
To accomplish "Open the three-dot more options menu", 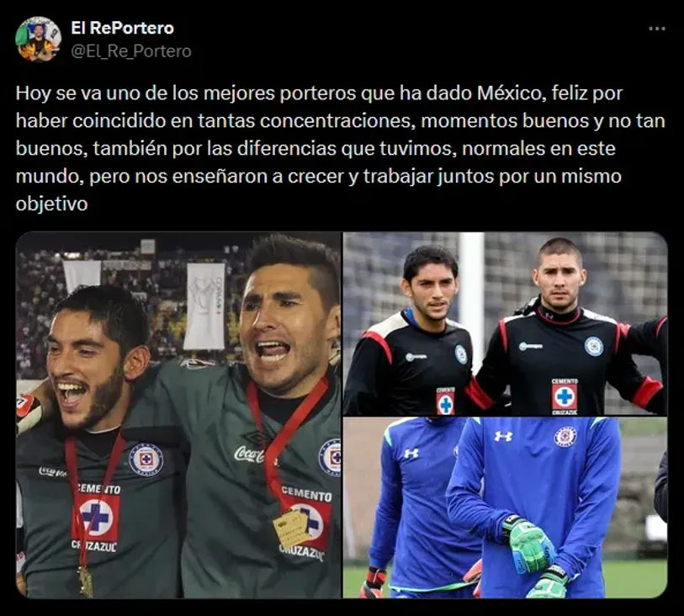I will [656, 29].
